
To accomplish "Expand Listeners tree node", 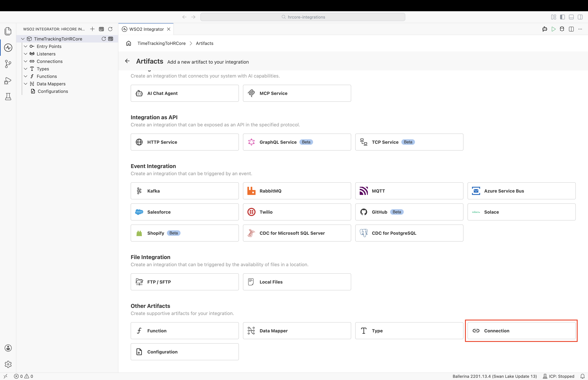I will pyautogui.click(x=25, y=54).
